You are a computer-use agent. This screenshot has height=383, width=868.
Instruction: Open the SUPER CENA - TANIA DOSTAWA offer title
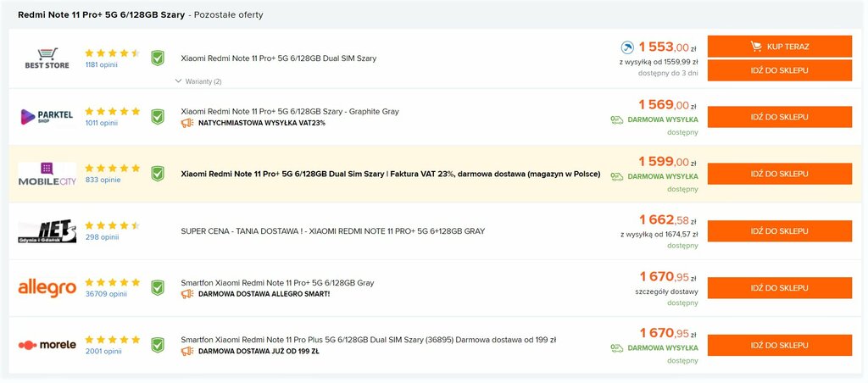[x=332, y=230]
